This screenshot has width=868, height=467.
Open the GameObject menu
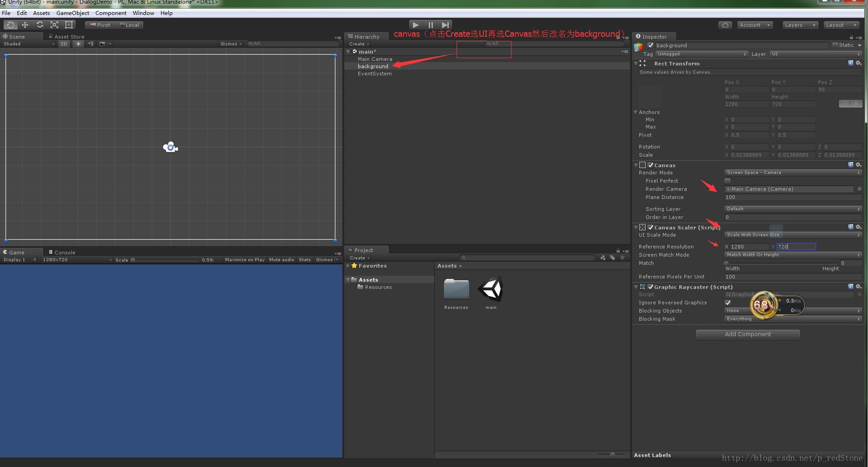coord(73,13)
